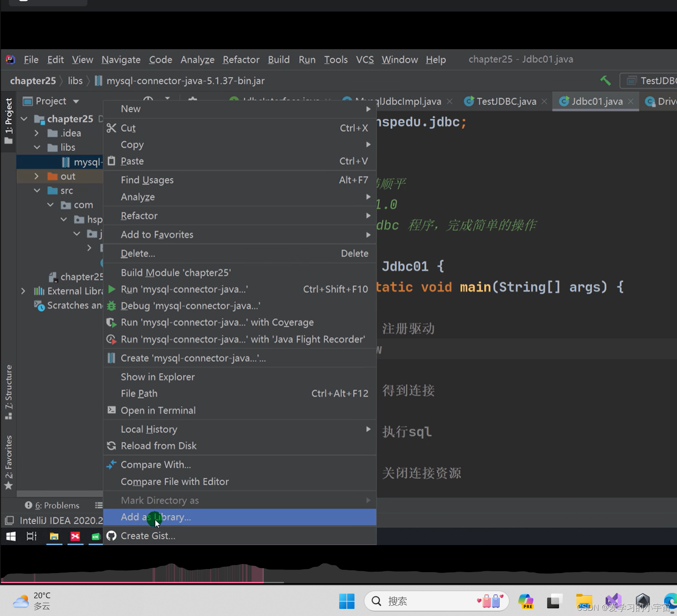Open Local History submenu

pyautogui.click(x=240, y=429)
